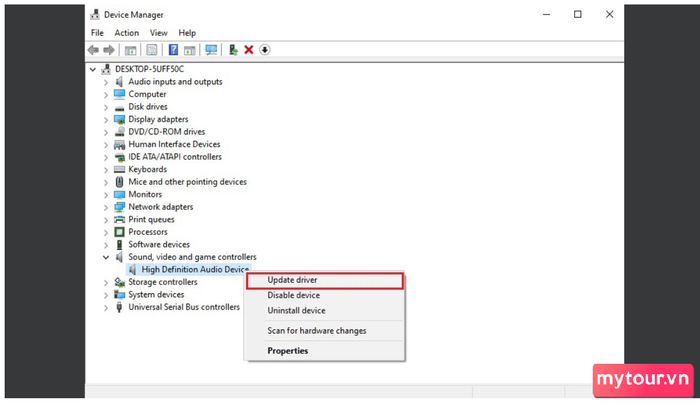Expand the Storage controllers chevron
This screenshot has width=700, height=405.
pos(106,282)
